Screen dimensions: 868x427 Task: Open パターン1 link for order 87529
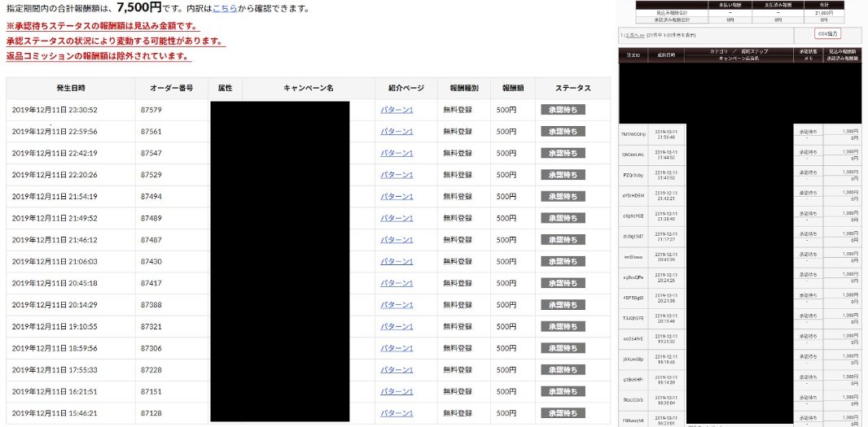[397, 175]
